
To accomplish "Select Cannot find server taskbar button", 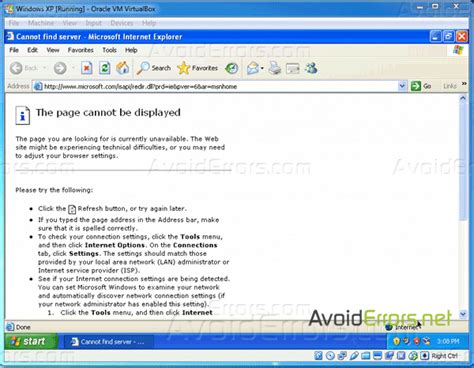I will click(108, 342).
